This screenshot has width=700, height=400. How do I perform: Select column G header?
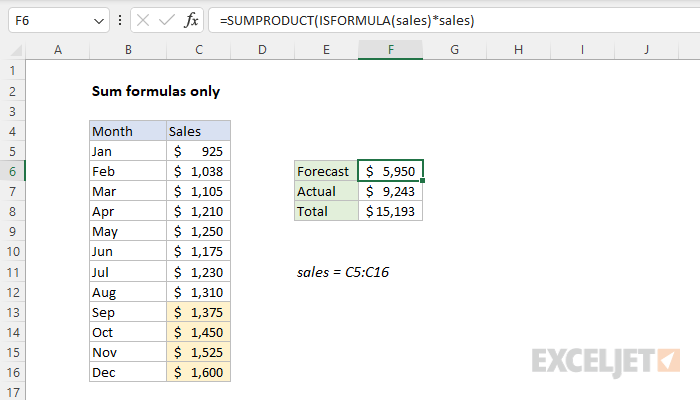454,50
